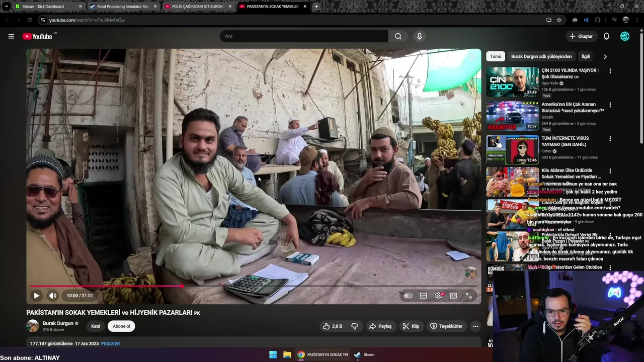Open the YouTube hamburger guide menu
644x362 pixels.
tap(11, 36)
